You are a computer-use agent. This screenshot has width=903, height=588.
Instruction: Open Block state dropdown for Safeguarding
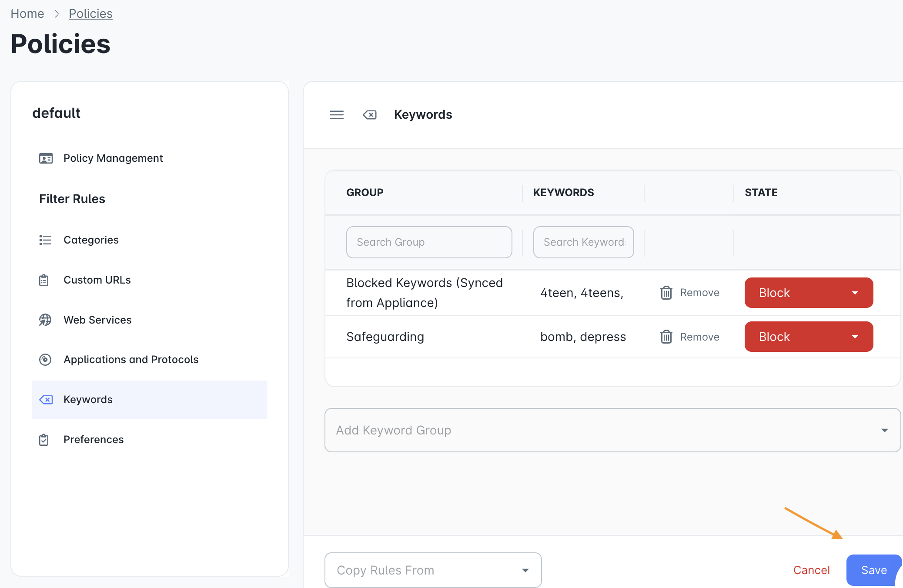coord(809,337)
